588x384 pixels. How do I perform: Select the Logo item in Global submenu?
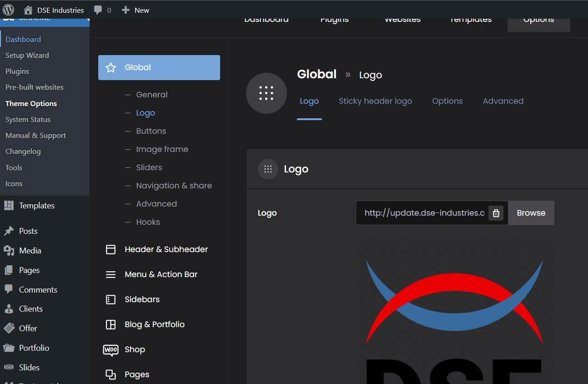[146, 113]
